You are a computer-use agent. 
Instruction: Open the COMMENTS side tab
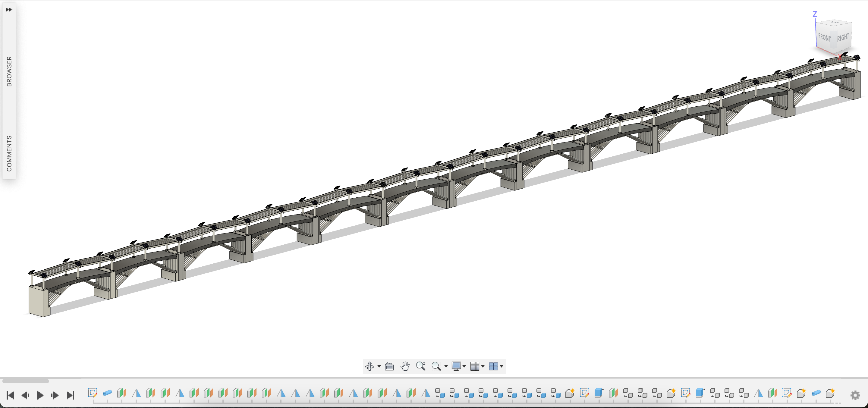click(x=9, y=153)
